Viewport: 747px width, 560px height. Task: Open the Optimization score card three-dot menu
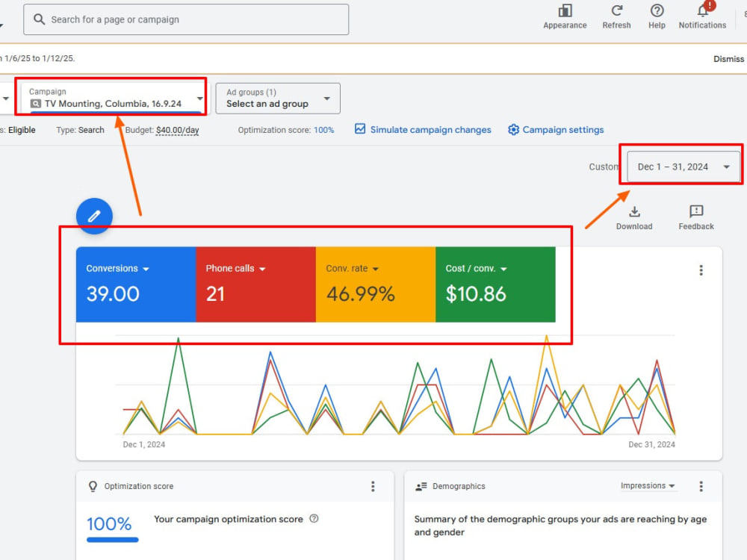coord(373,486)
